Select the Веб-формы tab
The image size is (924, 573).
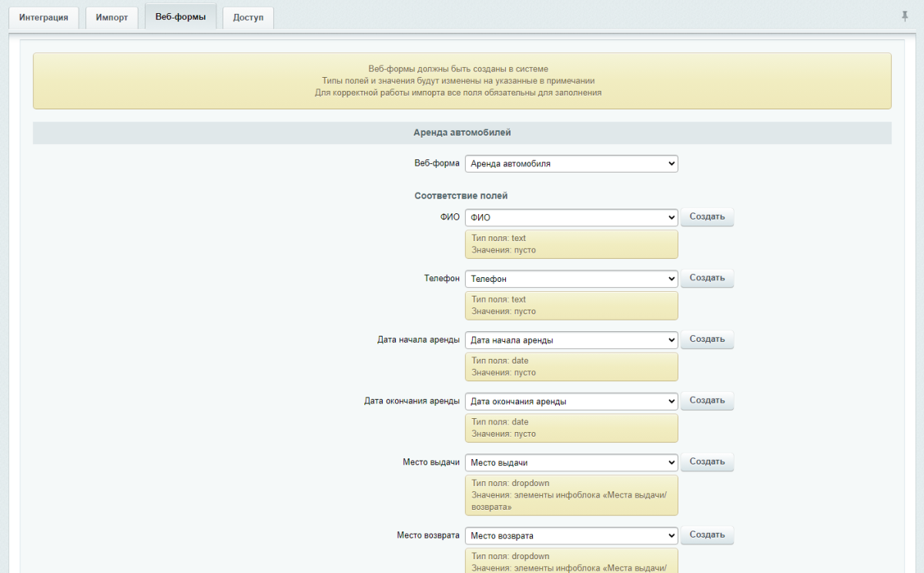click(180, 17)
